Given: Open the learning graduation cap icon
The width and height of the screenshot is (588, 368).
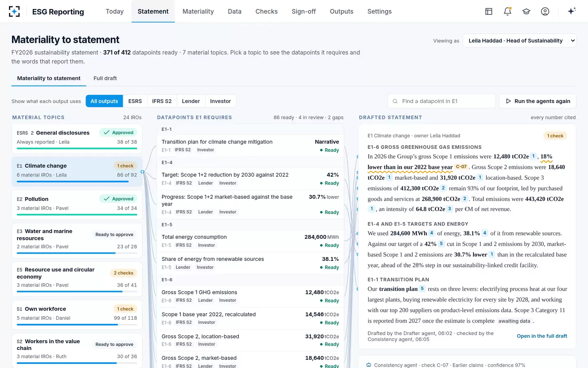Looking at the screenshot, I should pyautogui.click(x=526, y=11).
